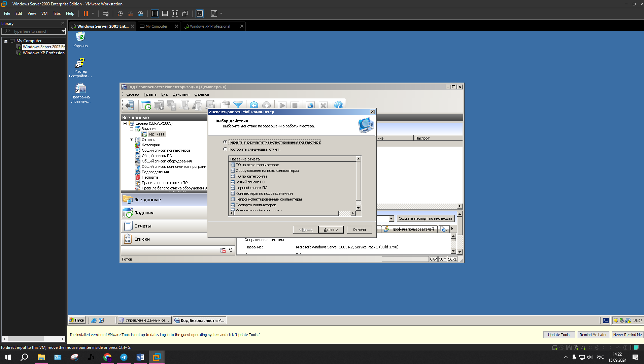Open the Программа управления desktop shortcut
The height and width of the screenshot is (364, 644).
click(80, 93)
